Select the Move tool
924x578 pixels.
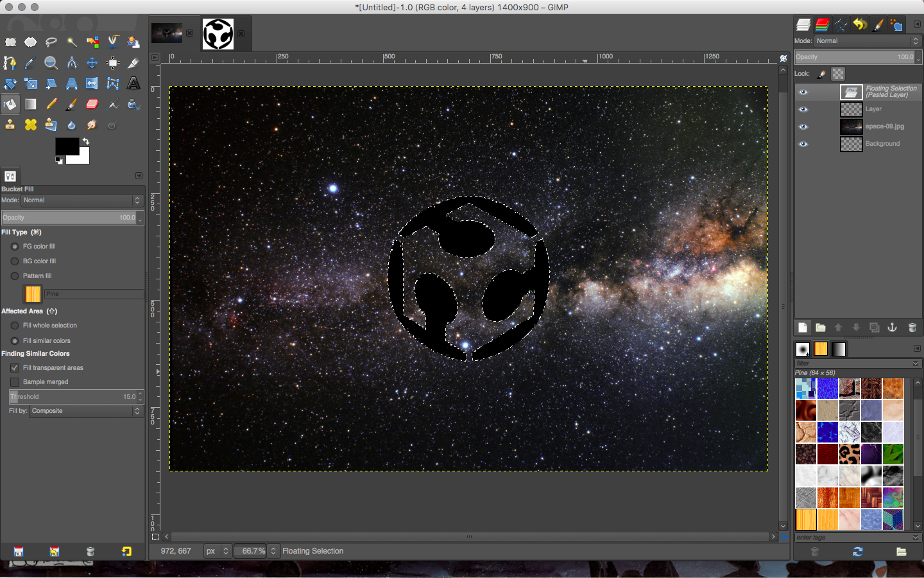(92, 63)
